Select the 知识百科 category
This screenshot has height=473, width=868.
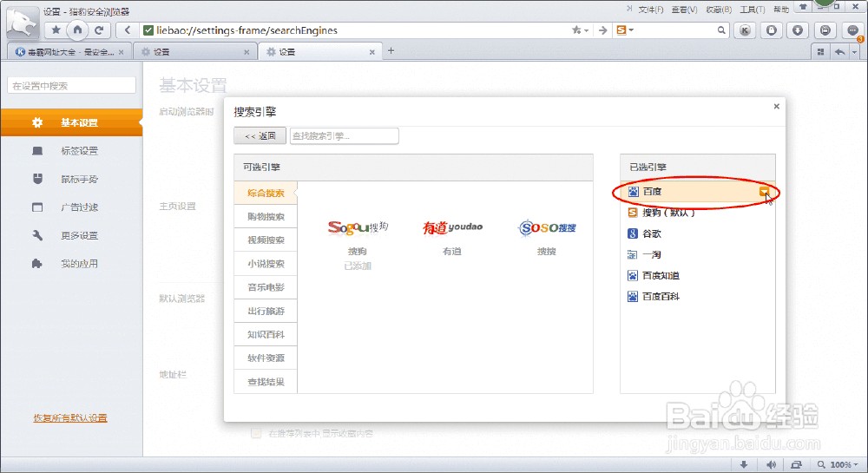tap(266, 334)
